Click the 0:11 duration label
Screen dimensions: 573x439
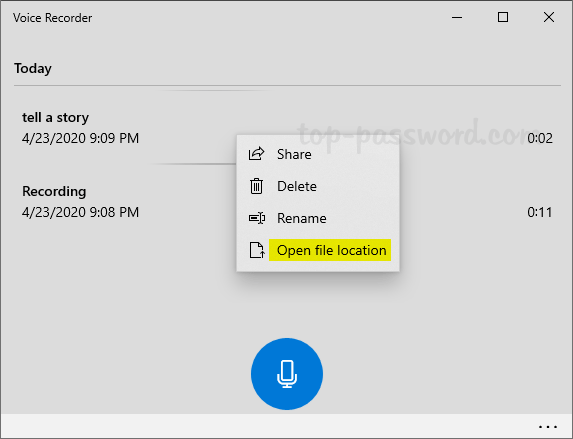pyautogui.click(x=540, y=212)
